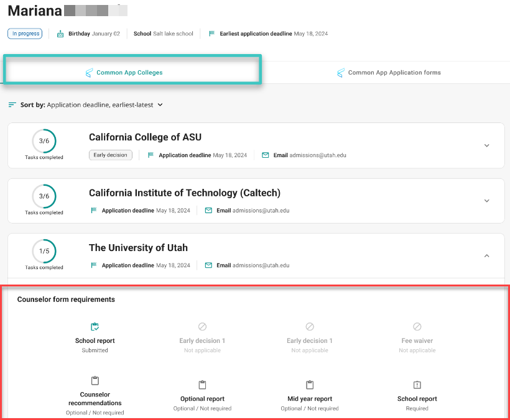Click the submitted School report icon
This screenshot has width=510, height=420.
95,326
